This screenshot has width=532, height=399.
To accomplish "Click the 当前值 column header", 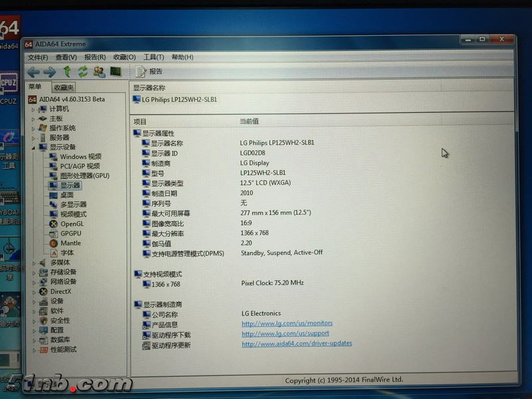I will click(x=249, y=122).
